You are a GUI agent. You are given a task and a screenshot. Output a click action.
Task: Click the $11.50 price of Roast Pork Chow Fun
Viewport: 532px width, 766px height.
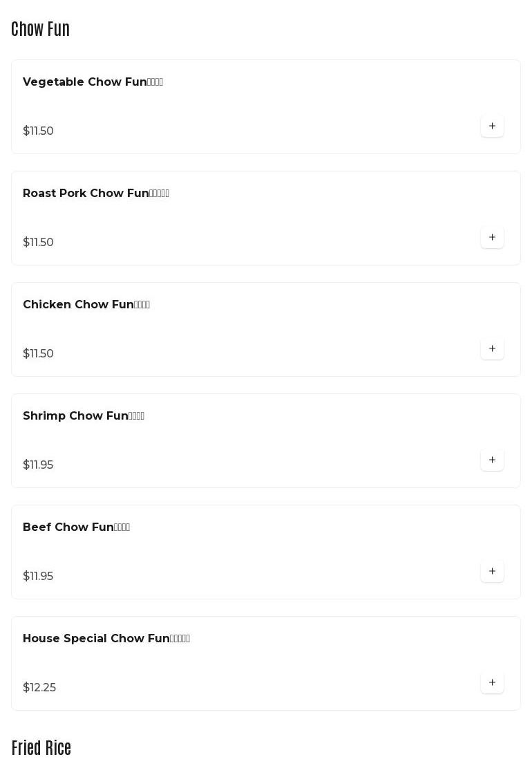(x=38, y=243)
